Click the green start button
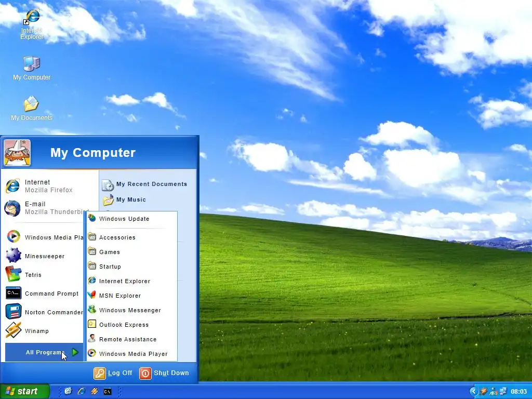Viewport: 532px width, 399px height. 24,391
